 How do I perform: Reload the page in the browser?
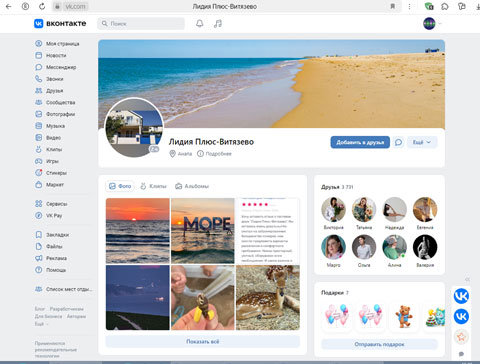tap(42, 6)
